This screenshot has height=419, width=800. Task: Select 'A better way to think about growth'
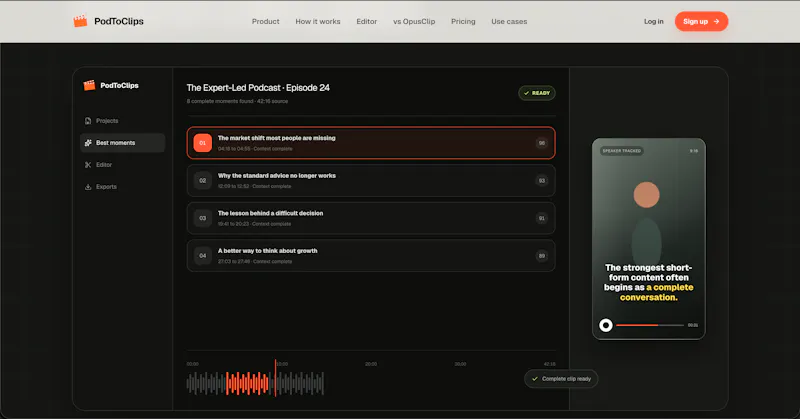point(267,251)
